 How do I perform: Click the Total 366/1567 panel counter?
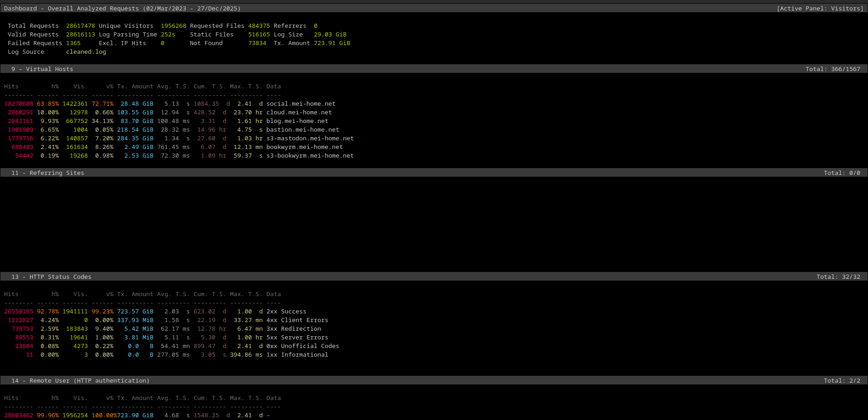833,69
